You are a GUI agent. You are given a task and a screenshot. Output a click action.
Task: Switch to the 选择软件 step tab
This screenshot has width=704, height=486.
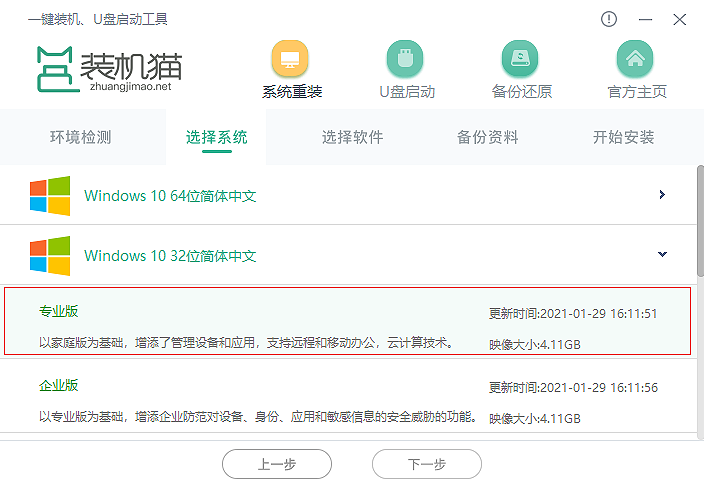click(x=352, y=138)
